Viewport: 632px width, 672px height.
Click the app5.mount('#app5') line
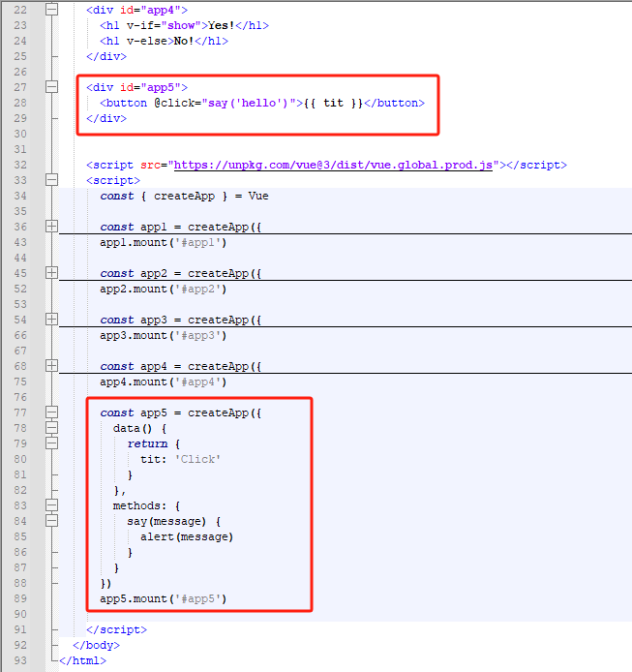(163, 598)
